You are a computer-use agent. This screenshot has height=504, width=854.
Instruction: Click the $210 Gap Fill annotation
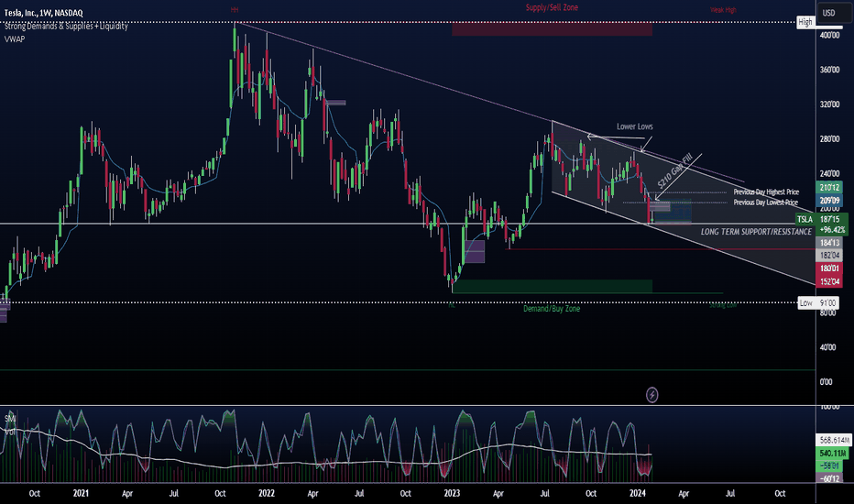point(674,171)
